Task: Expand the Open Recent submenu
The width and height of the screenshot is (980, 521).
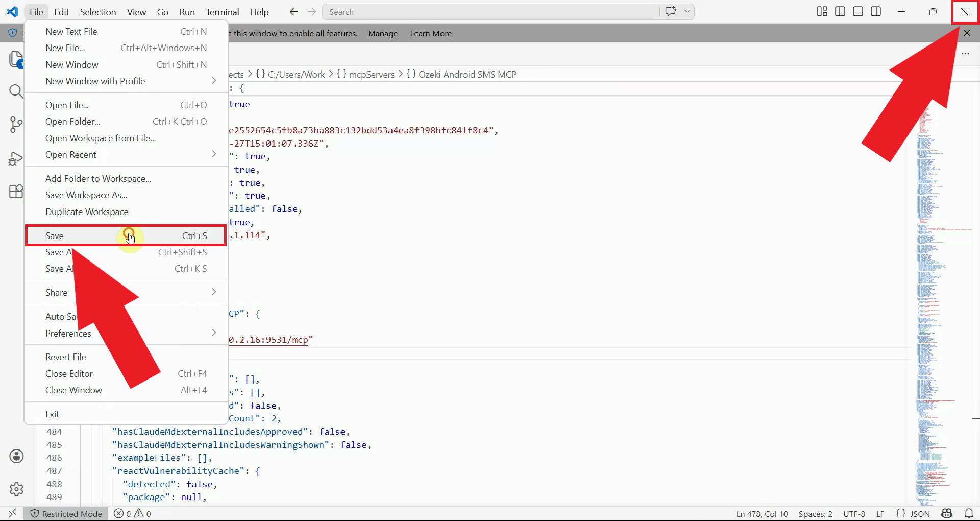Action: [126, 155]
